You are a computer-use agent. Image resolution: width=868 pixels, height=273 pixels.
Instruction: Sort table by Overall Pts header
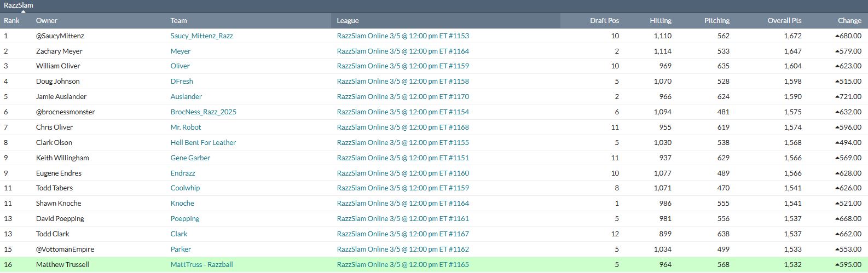(x=784, y=20)
